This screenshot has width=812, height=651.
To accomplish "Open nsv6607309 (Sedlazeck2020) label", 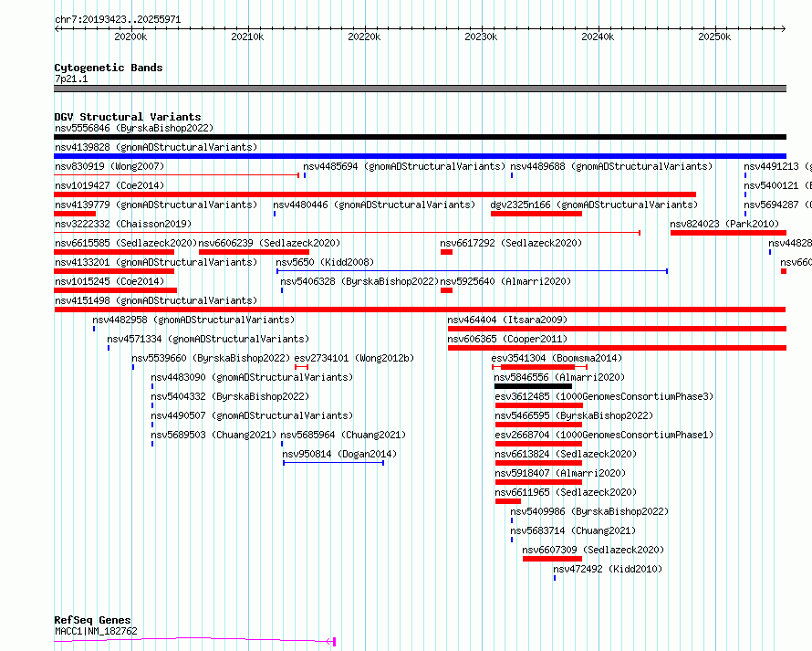I will tap(593, 550).
